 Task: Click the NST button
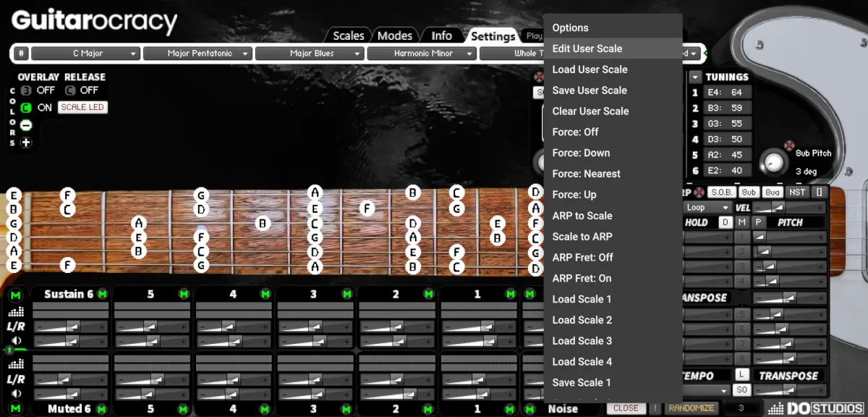pyautogui.click(x=796, y=193)
